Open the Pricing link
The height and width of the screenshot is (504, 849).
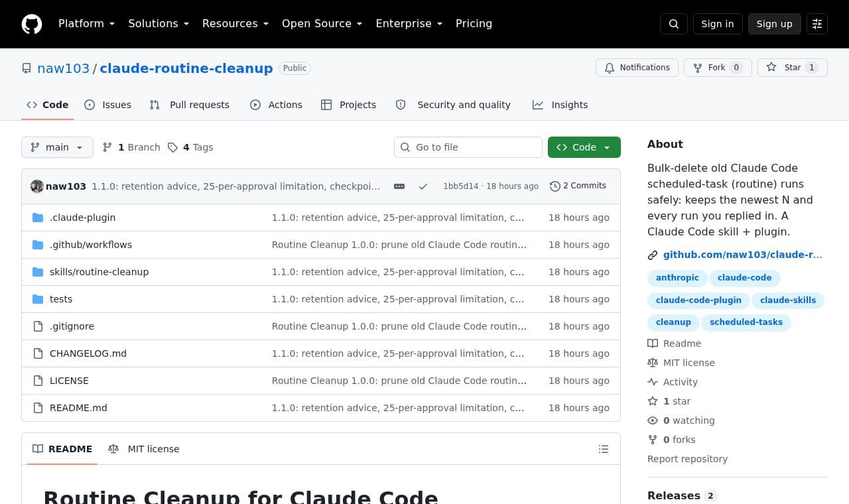474,24
